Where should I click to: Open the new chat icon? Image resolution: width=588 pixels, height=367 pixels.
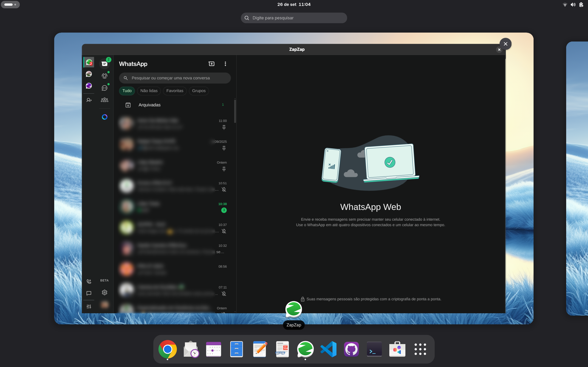pos(211,64)
